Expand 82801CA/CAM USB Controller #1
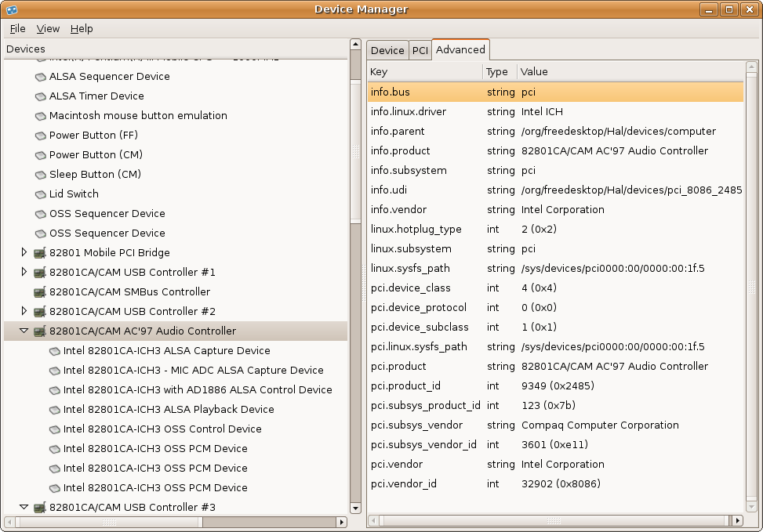Screen dimensions: 763x532 [x=24, y=272]
